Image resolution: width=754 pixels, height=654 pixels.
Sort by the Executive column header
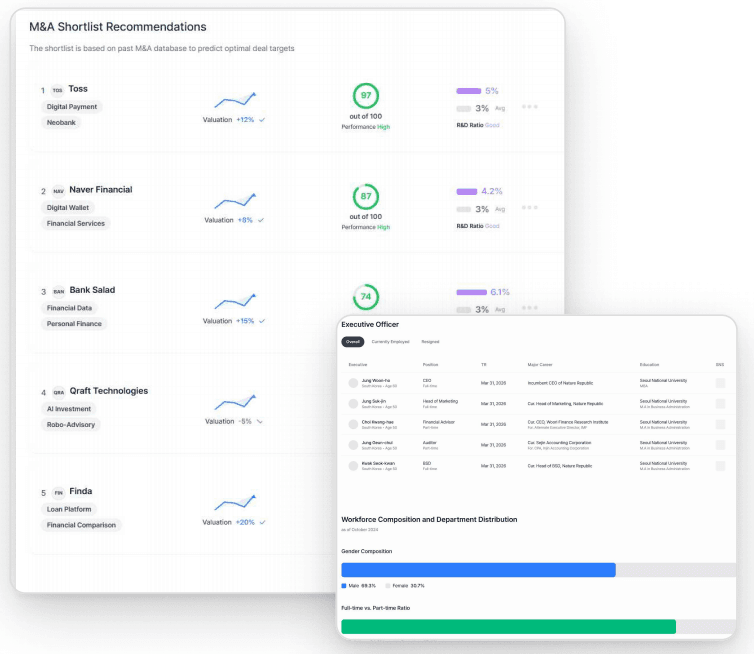tap(358, 365)
